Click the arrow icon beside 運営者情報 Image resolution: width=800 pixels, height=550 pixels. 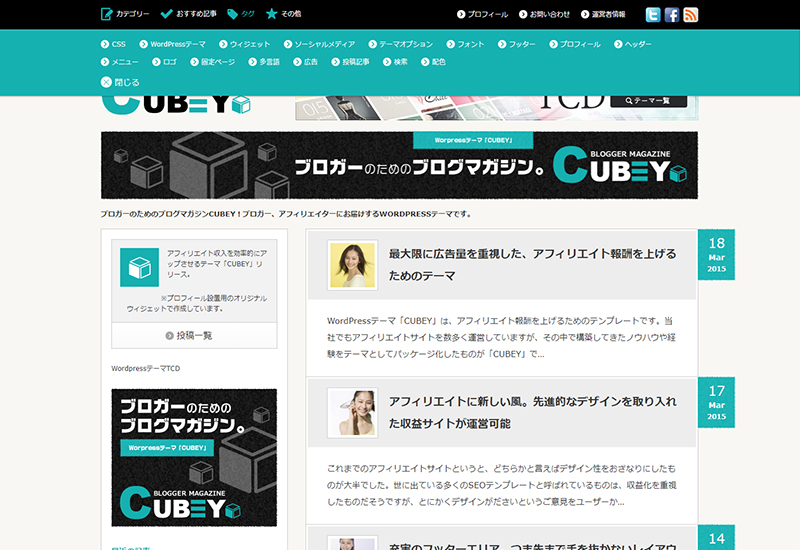point(585,14)
